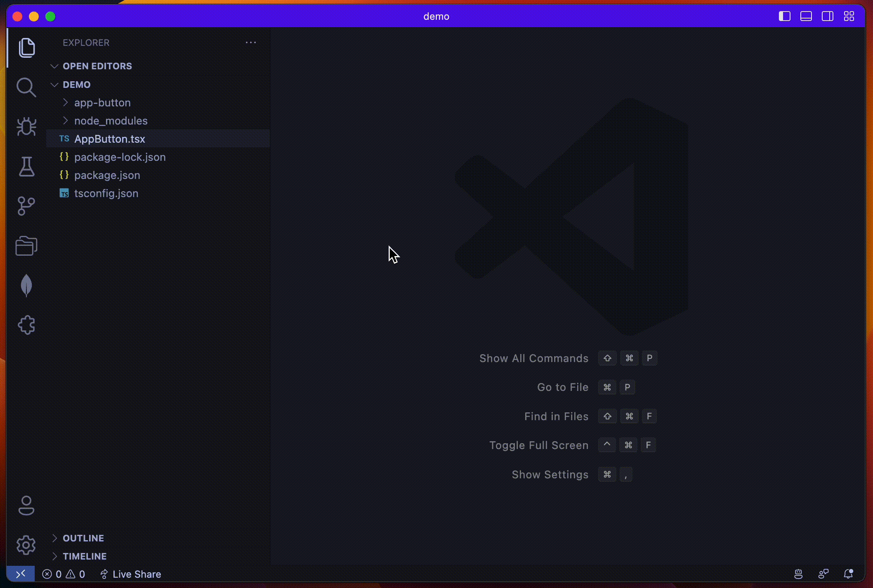Expand the app-button folder

pos(102,103)
